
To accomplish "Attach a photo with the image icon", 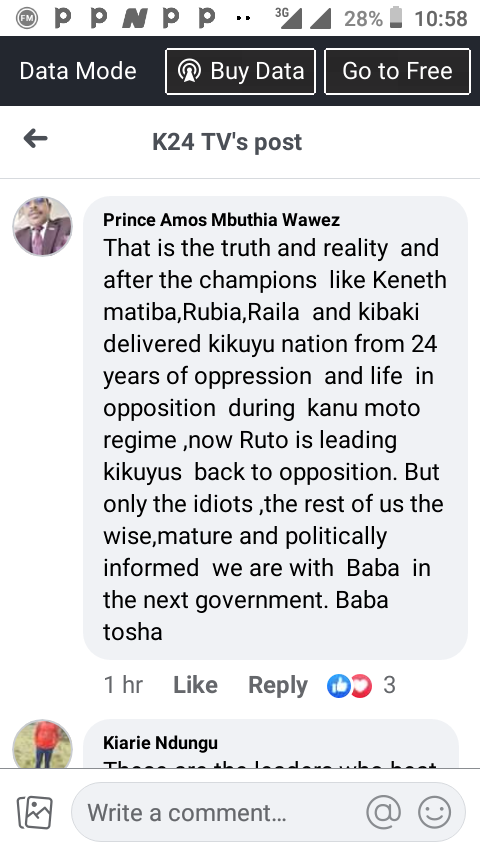I will coord(35,812).
